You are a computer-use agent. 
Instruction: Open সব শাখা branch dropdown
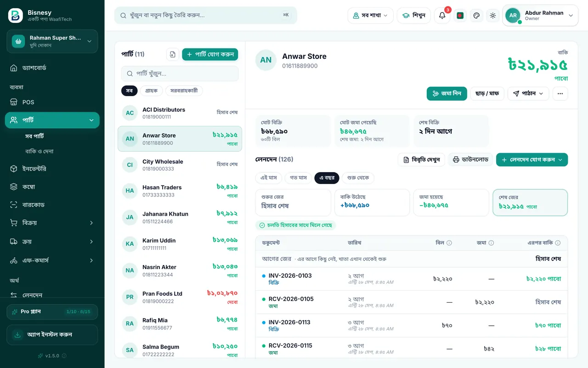click(x=370, y=15)
